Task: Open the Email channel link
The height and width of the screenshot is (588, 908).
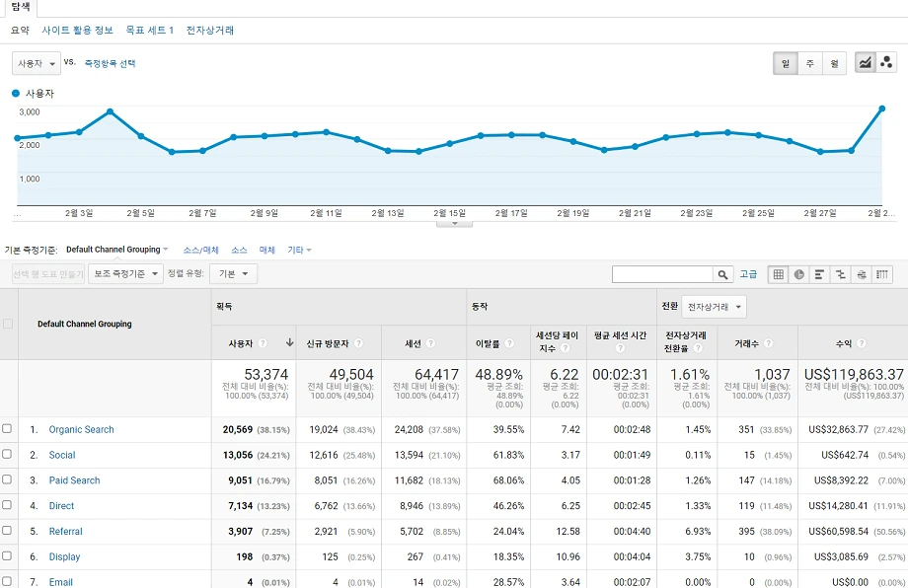Action: [61, 582]
